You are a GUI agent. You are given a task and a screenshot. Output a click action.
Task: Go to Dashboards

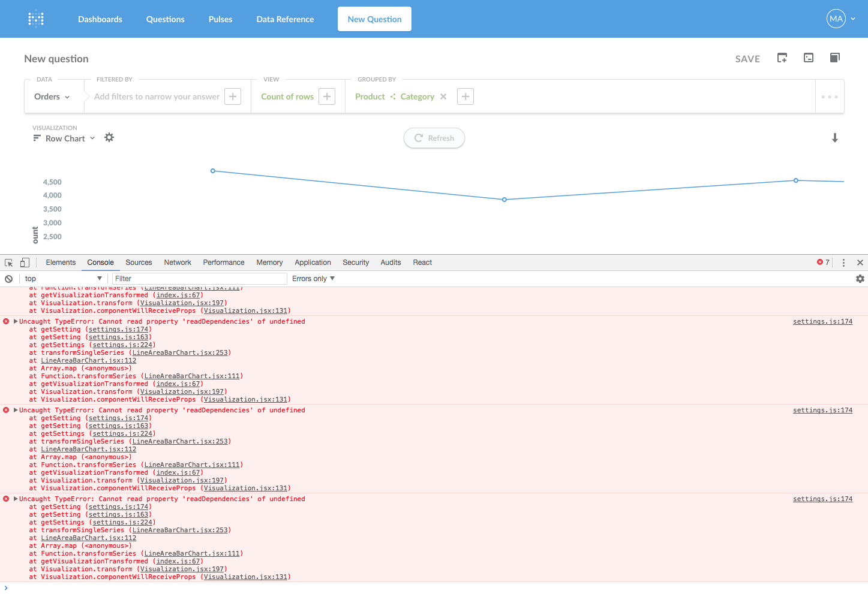(100, 19)
